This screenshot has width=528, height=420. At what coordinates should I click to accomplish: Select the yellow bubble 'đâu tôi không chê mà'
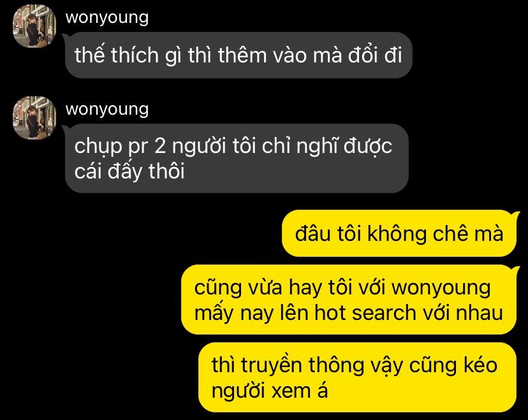399,233
